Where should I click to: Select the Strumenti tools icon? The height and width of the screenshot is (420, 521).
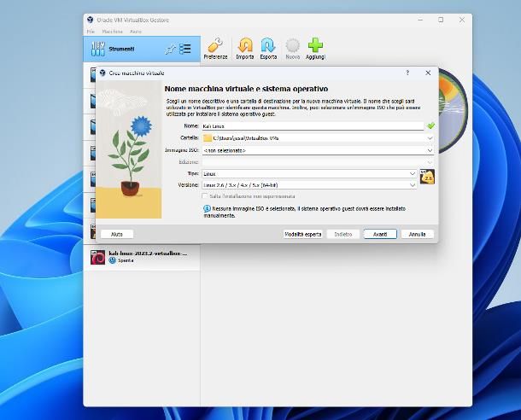coord(98,49)
